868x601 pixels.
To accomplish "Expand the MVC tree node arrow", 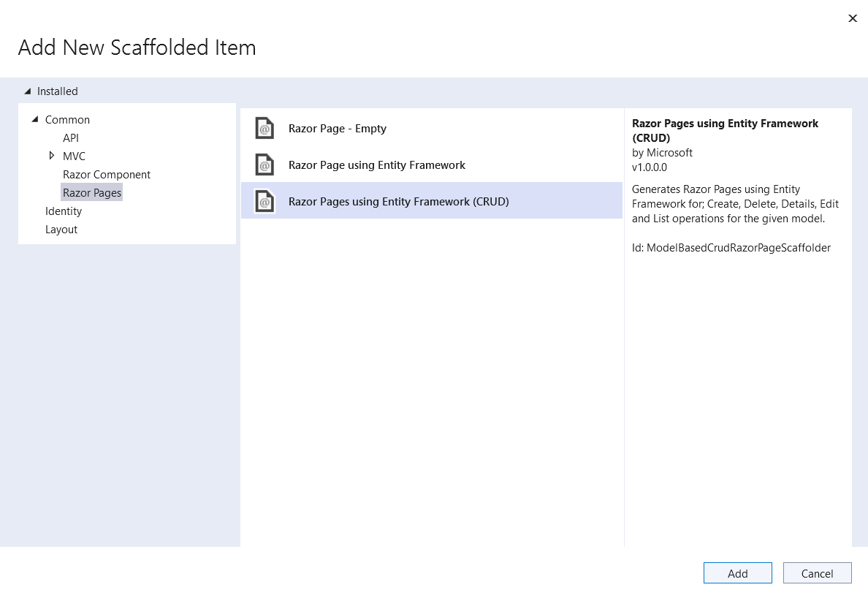I will 51,156.
